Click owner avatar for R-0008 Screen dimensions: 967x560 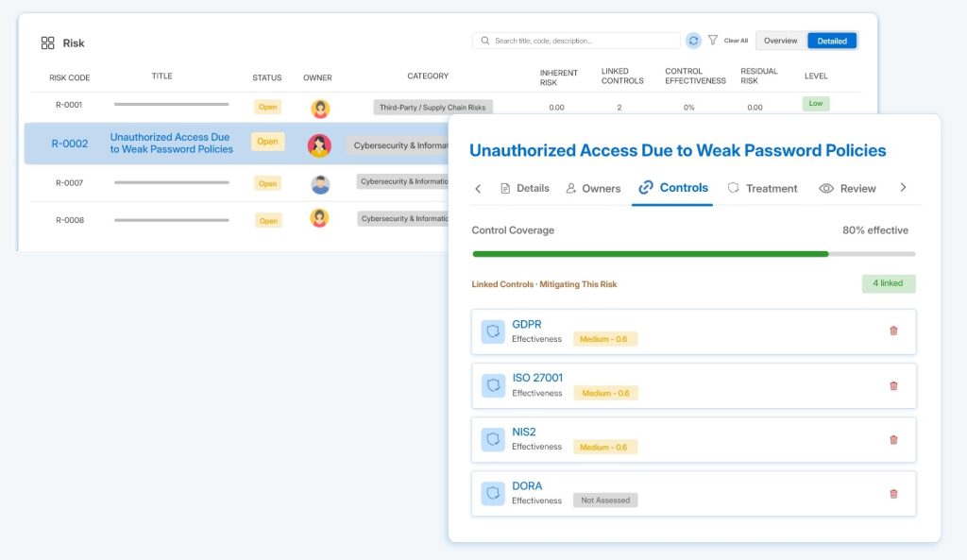[x=319, y=218]
